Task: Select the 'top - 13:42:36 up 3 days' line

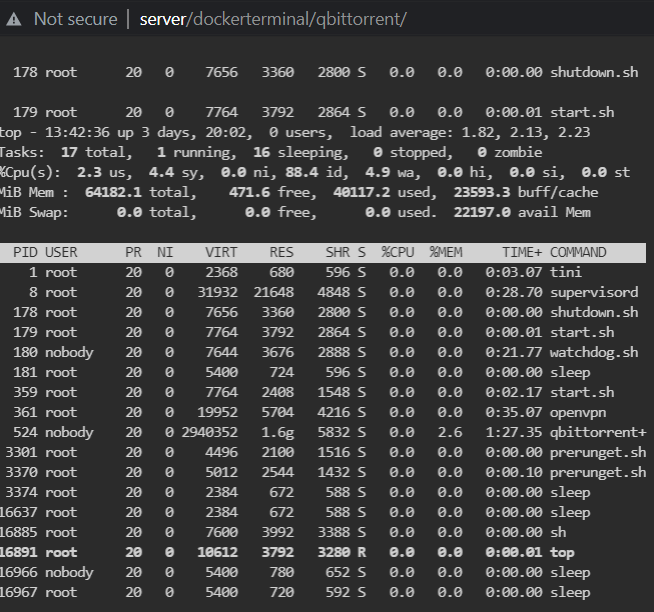Action: (295, 132)
